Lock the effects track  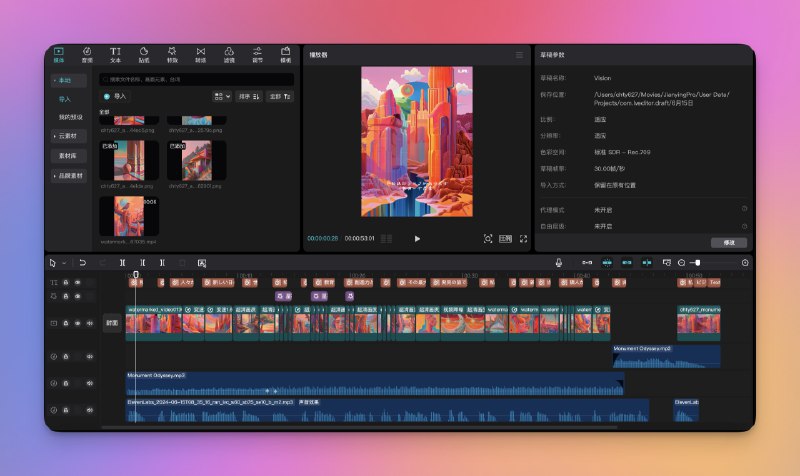pyautogui.click(x=66, y=296)
